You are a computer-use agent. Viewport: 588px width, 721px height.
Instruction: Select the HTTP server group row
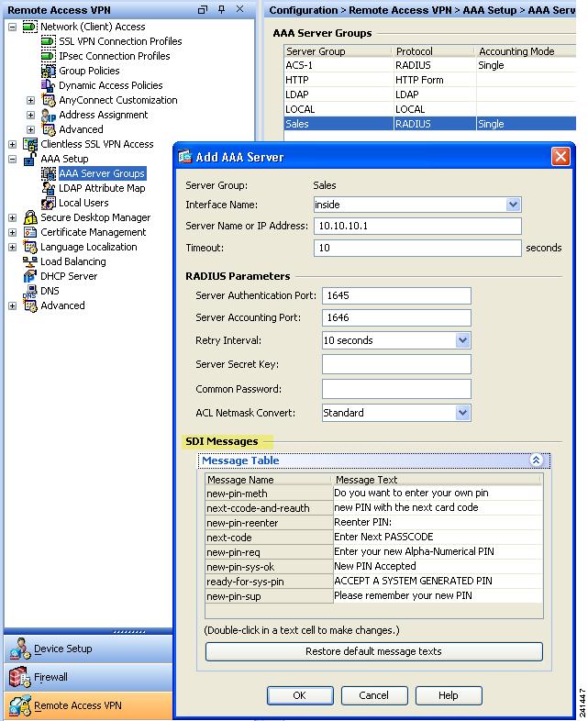pos(430,80)
